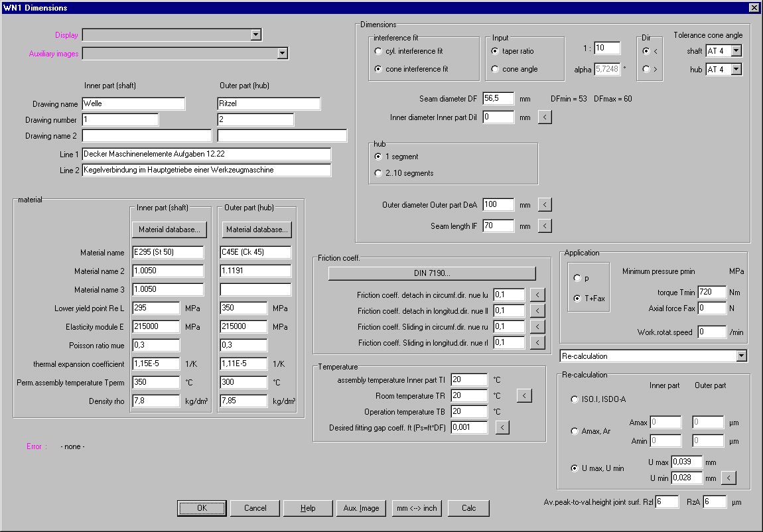Open the Auxiliary images dropdown
This screenshot has height=532, width=763.
(x=282, y=54)
